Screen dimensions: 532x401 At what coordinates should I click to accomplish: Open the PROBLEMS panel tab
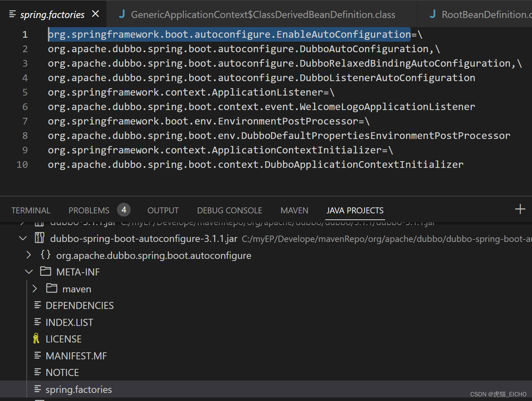[89, 211]
